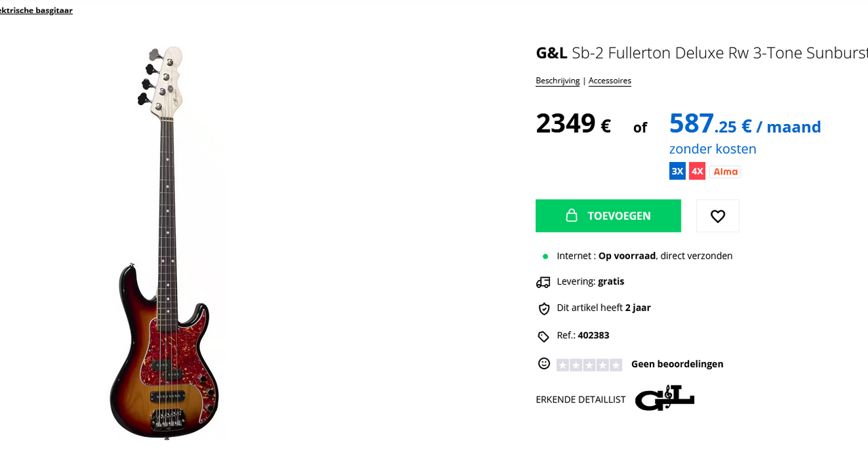Image resolution: width=868 pixels, height=450 pixels.
Task: Click the 587.25 € / maand installment price
Action: pyautogui.click(x=745, y=125)
